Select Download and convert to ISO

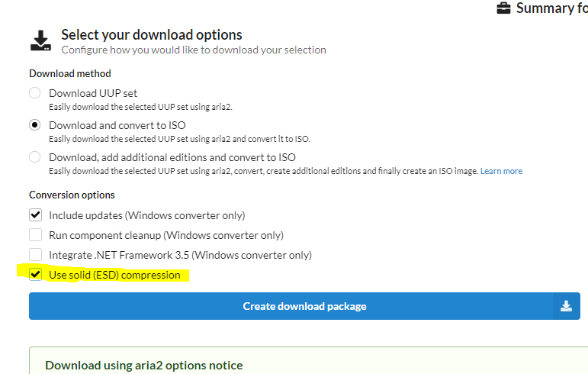pyautogui.click(x=35, y=125)
